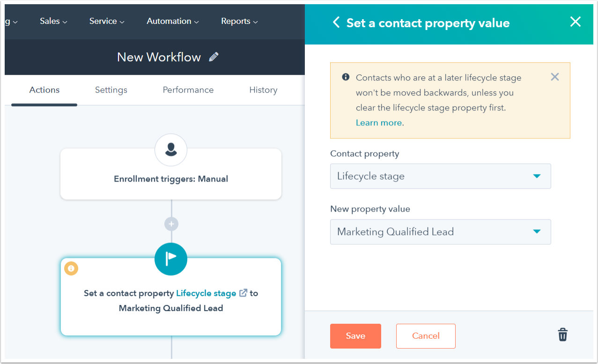Close the Set a contact property panel

click(575, 22)
